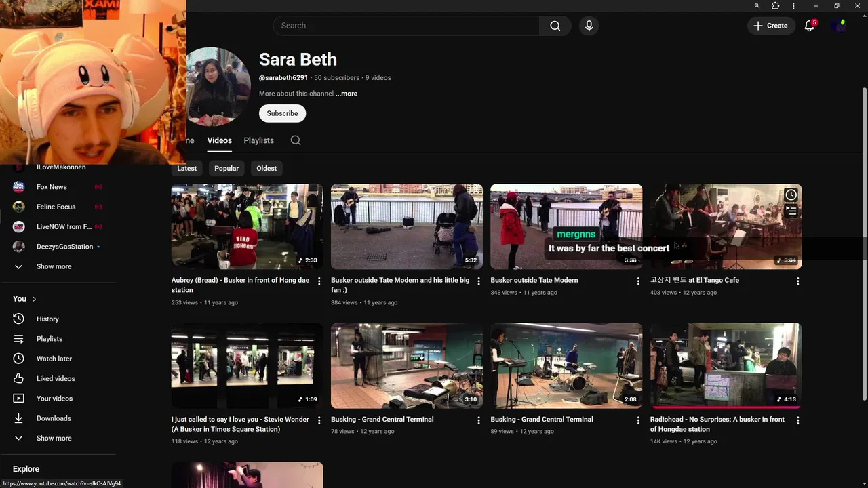This screenshot has width=868, height=488.
Task: Open '고상지 밴드 at El Tango Cafe' title
Action: pyautogui.click(x=694, y=280)
